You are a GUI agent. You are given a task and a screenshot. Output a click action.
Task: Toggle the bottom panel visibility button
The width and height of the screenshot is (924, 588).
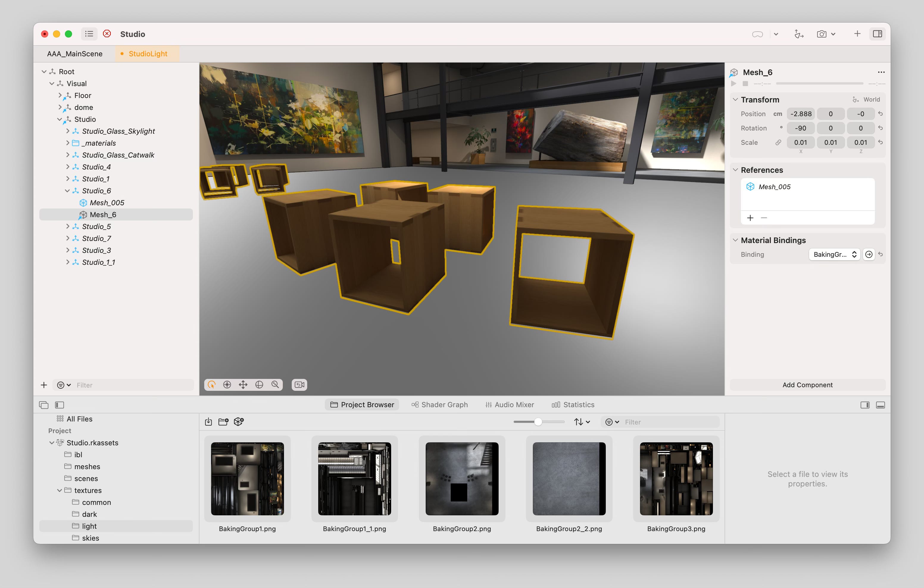pyautogui.click(x=880, y=405)
